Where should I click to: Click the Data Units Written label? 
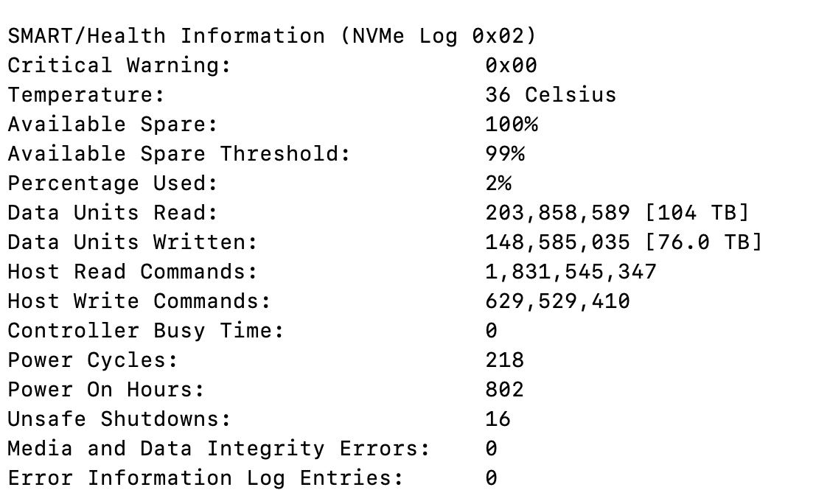[133, 242]
